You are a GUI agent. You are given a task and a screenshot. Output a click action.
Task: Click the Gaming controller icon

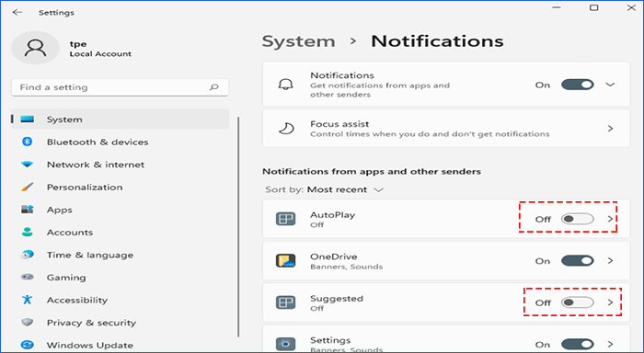(x=27, y=277)
